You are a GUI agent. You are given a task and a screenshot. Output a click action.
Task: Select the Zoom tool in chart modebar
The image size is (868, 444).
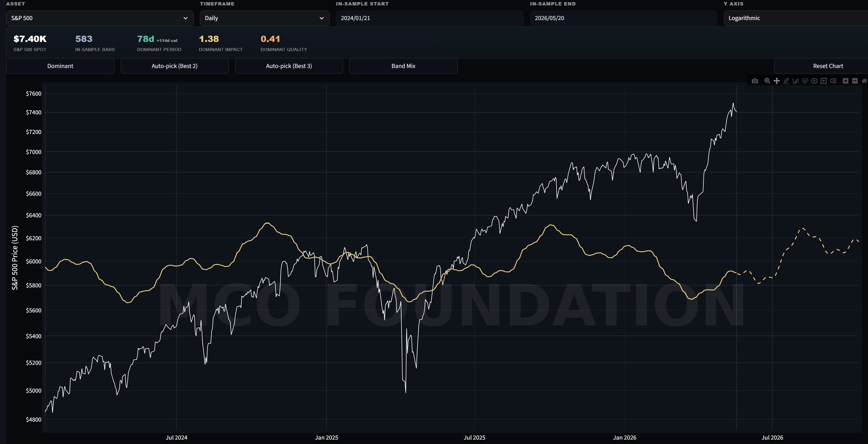point(767,81)
